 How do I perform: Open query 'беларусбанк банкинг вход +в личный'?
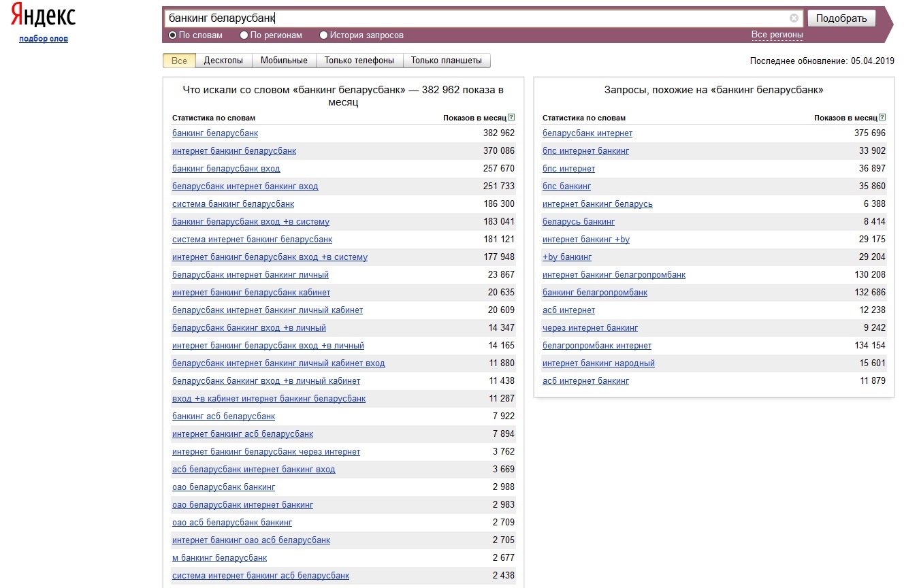(x=249, y=328)
